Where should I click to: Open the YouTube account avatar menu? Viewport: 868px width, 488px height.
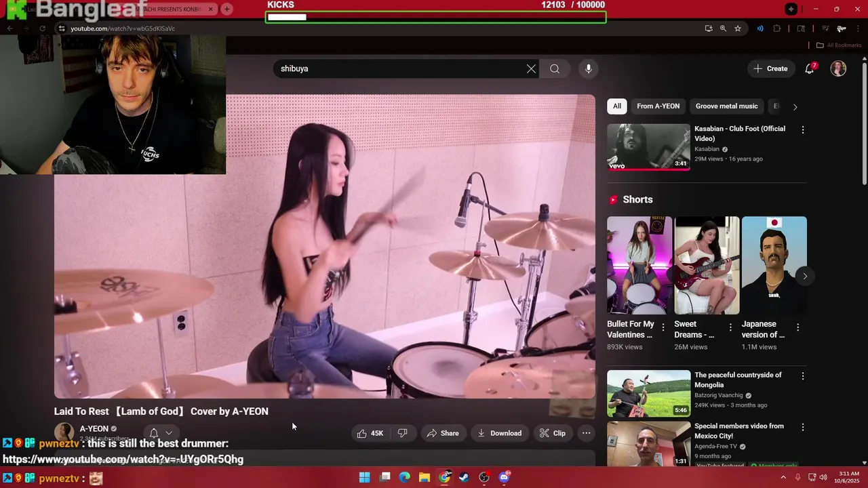pyautogui.click(x=838, y=68)
